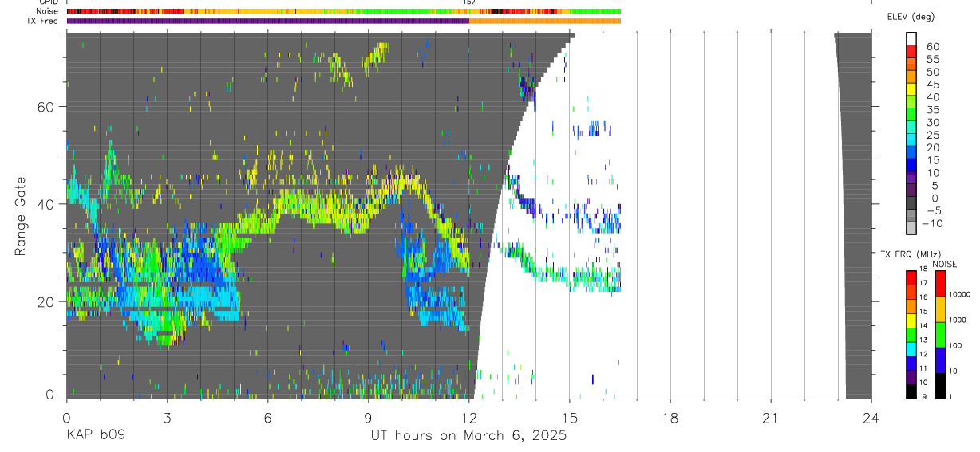Click the yellow swatch between 14 and 15 on TX FRQ colorbar
This screenshot has height=452, width=980.
point(911,320)
